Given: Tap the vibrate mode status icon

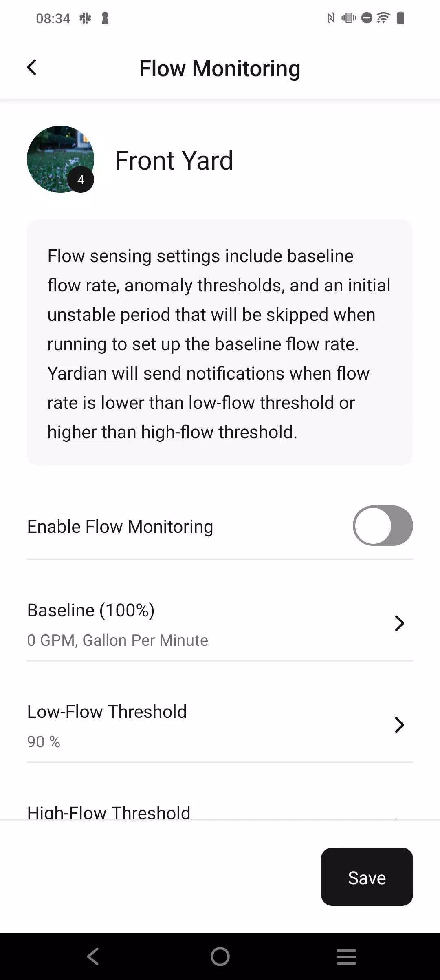Looking at the screenshot, I should pyautogui.click(x=349, y=18).
